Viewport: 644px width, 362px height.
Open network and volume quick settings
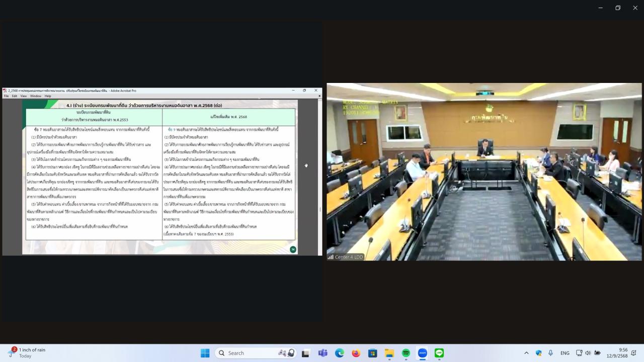click(x=588, y=353)
